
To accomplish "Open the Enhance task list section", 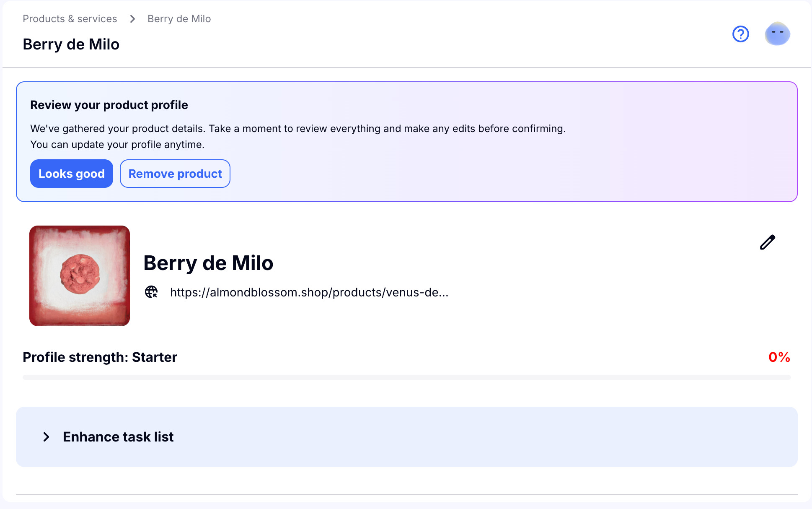I will 406,437.
